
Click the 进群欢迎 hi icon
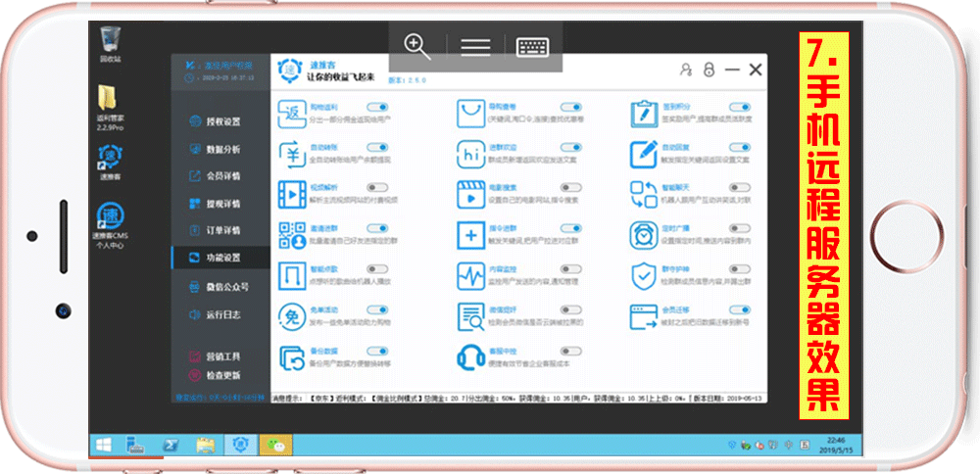point(471,155)
